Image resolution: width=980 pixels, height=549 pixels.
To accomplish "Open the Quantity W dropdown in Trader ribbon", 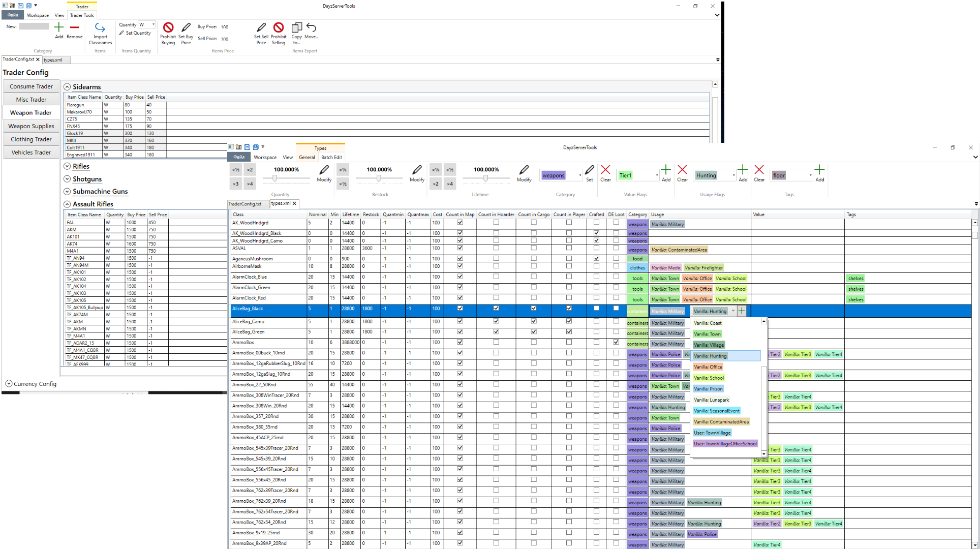I will [153, 24].
